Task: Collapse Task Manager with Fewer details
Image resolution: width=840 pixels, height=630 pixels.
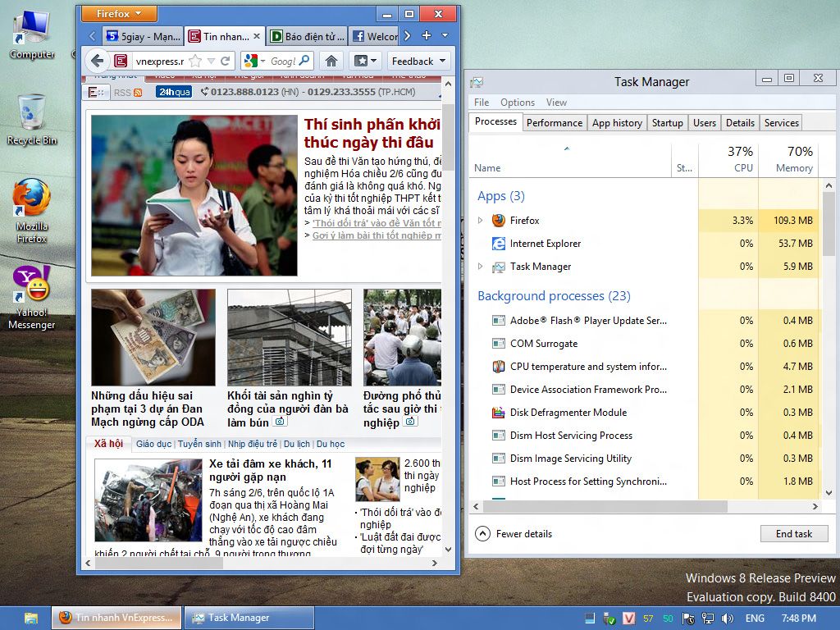Action: [514, 533]
